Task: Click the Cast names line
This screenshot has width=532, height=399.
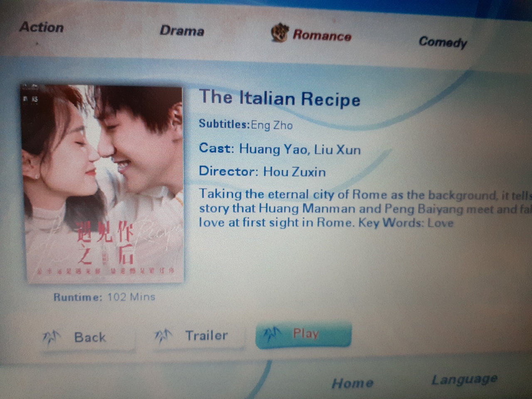Action: 280,149
